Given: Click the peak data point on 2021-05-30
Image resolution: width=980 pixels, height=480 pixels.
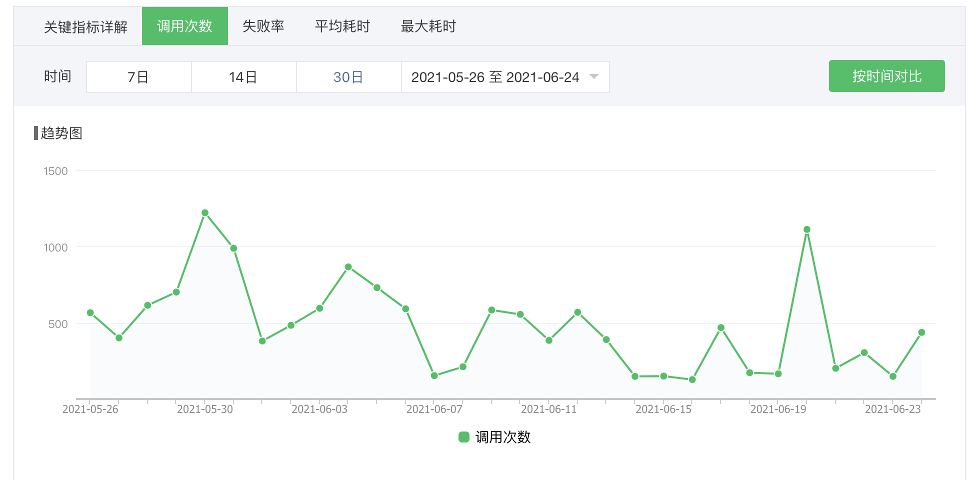Looking at the screenshot, I should [205, 213].
